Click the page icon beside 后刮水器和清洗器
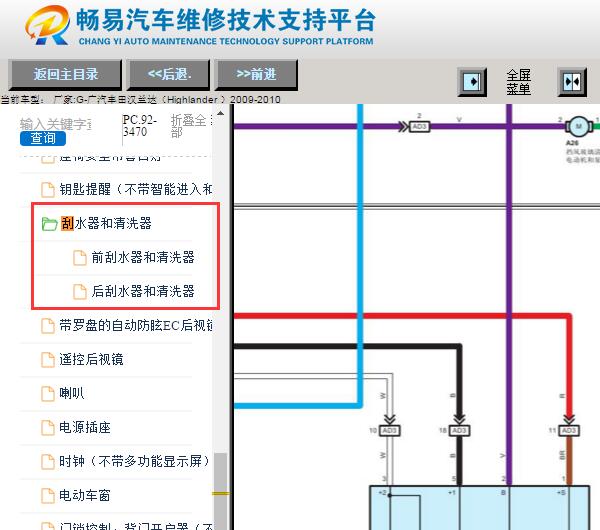 (x=80, y=292)
